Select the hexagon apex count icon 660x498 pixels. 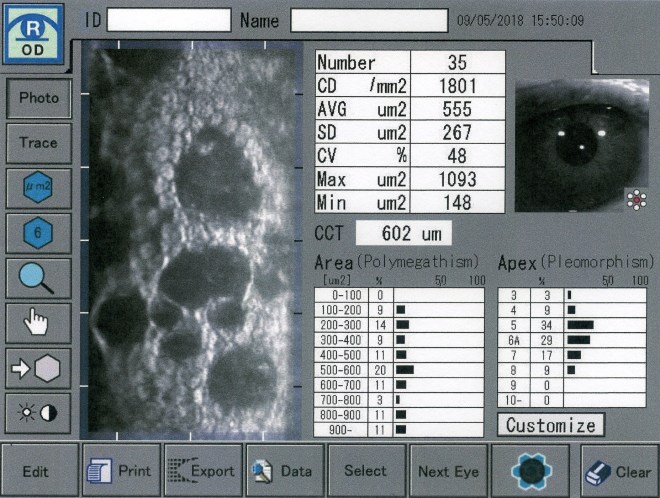[x=38, y=233]
